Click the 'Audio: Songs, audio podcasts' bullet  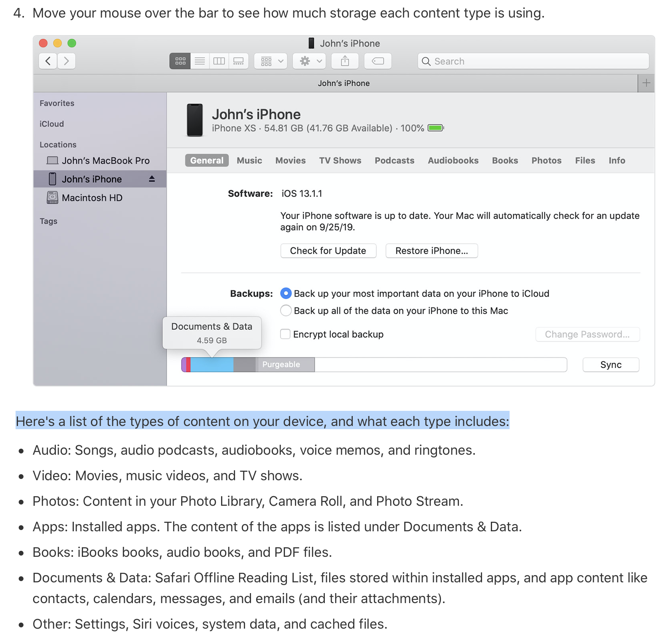pyautogui.click(x=254, y=450)
